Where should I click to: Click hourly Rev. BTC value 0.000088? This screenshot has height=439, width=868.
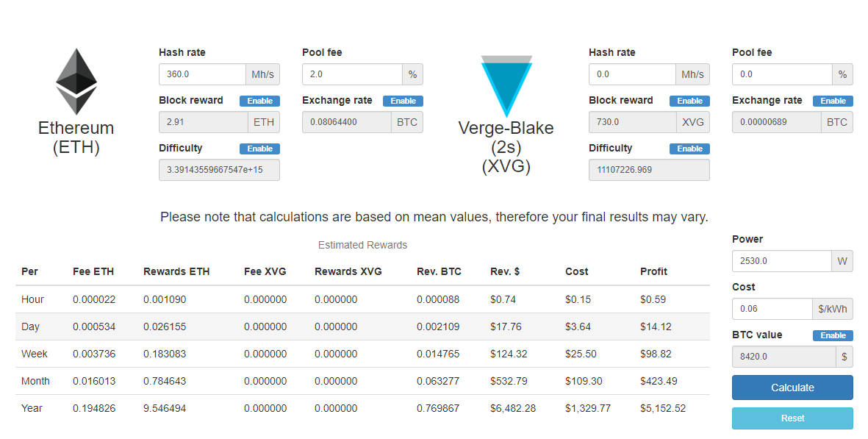point(439,299)
